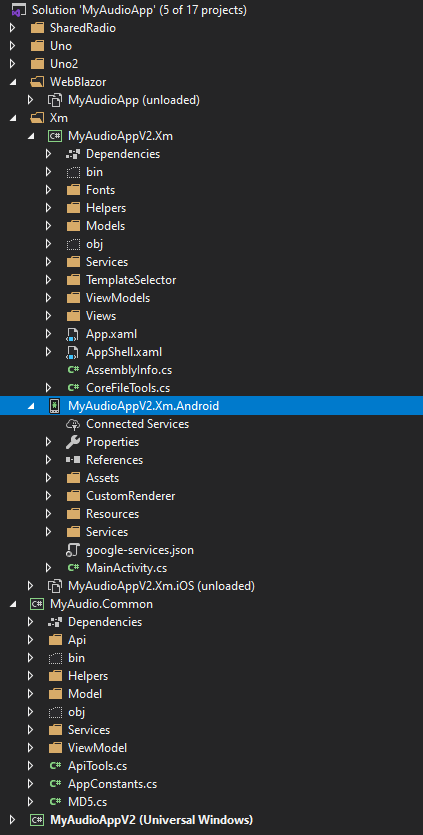Viewport: 423px width, 835px height.
Task: Click the unloaded project icon beside MyAudioApp (unloaded)
Action: pyautogui.click(x=55, y=100)
